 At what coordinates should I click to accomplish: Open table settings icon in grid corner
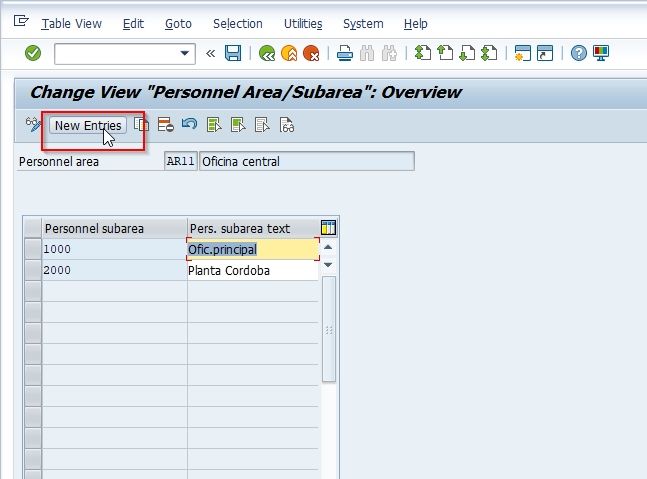[x=328, y=228]
